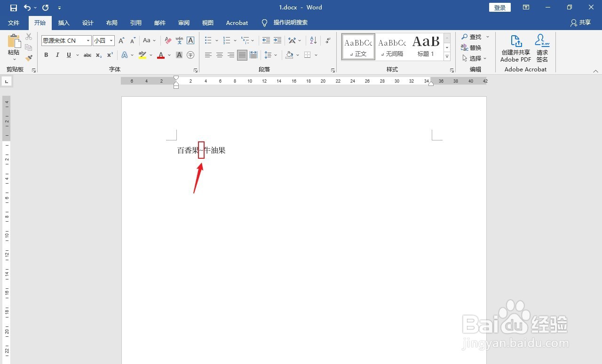Toggle Underline formatting
The image size is (602, 364).
click(x=69, y=55)
